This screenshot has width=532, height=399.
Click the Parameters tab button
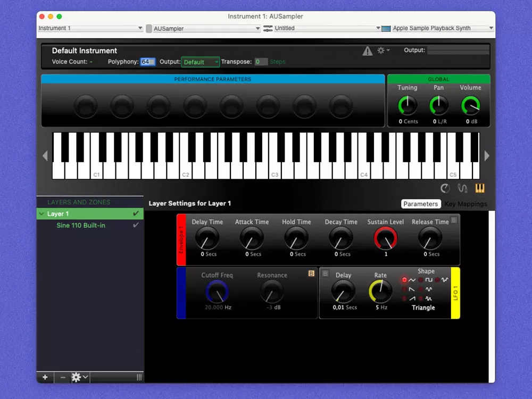point(421,204)
